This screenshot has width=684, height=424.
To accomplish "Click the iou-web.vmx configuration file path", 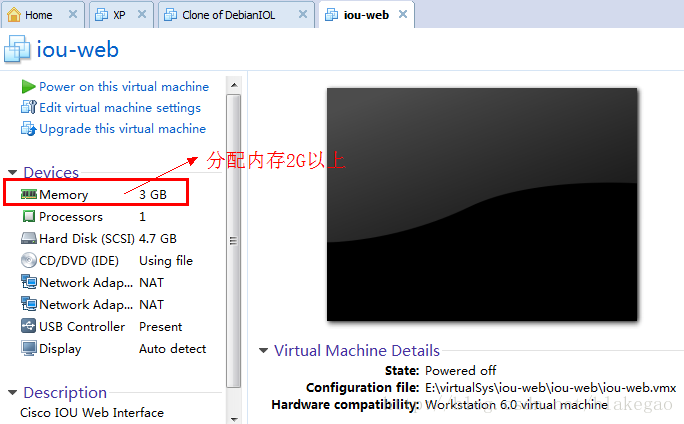I will 551,387.
